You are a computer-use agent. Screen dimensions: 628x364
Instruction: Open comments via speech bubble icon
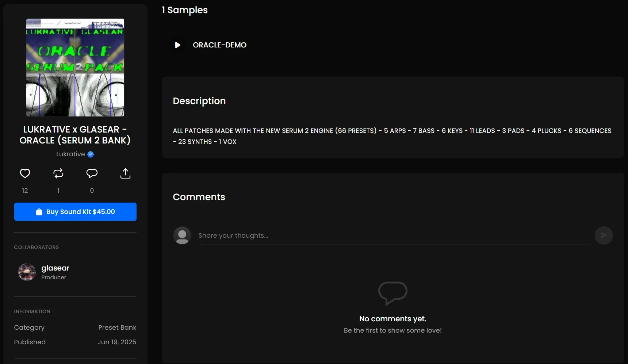coord(92,173)
